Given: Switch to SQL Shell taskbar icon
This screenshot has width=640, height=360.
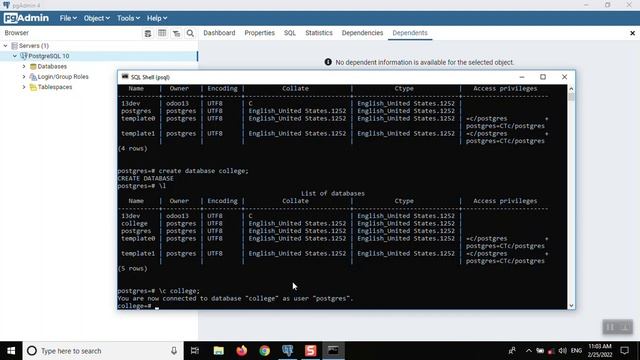Looking at the screenshot, I should pyautogui.click(x=333, y=351).
